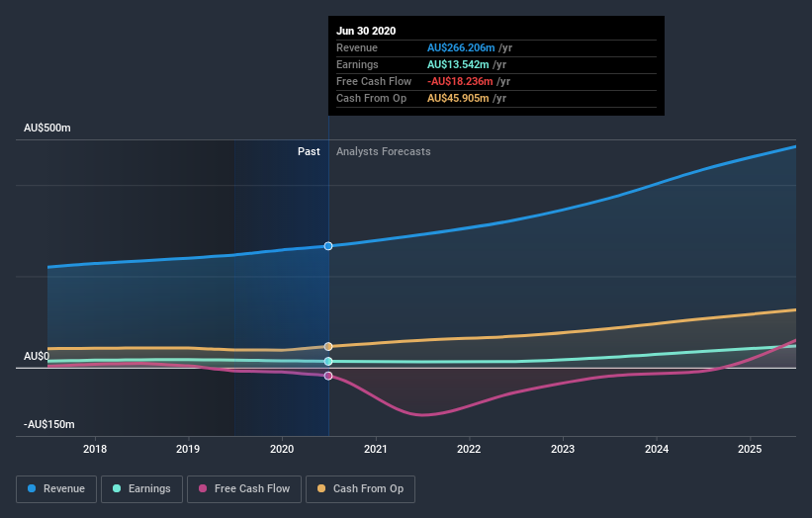Click the AU$13.542m earnings value in tooltip
The image size is (812, 518).
(x=458, y=64)
